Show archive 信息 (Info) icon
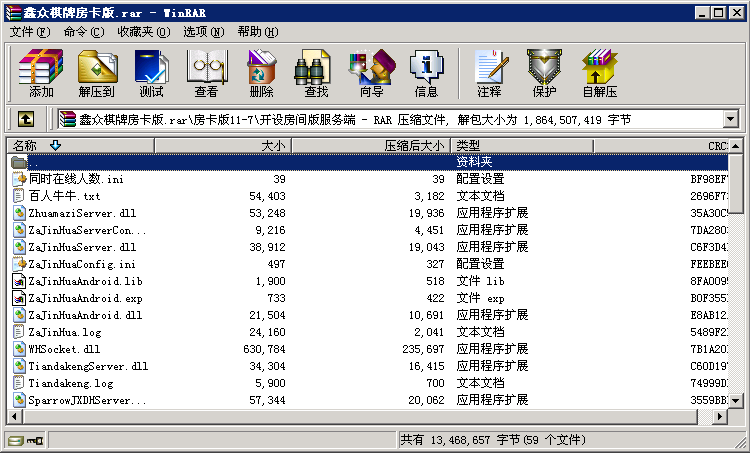The image size is (750, 453). tap(426, 74)
